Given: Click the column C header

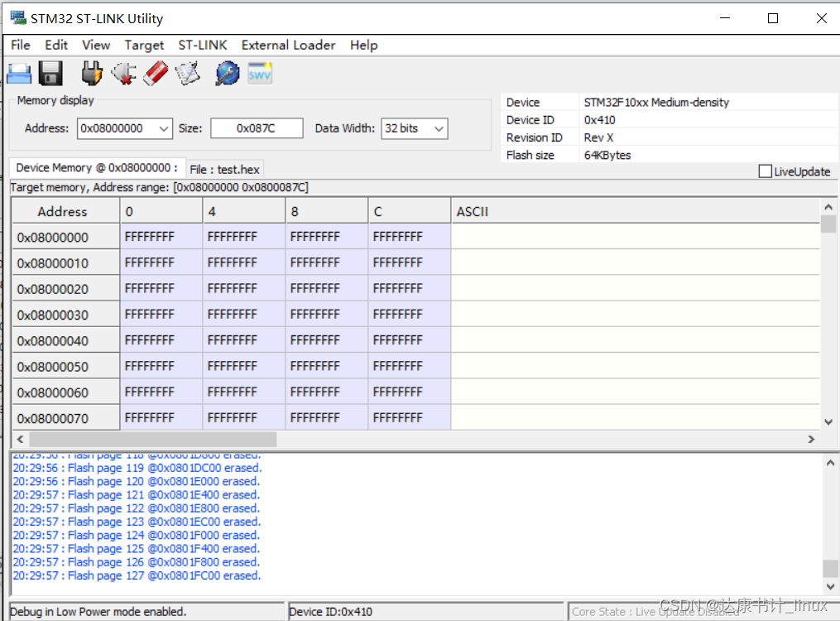Looking at the screenshot, I should click(x=410, y=212).
